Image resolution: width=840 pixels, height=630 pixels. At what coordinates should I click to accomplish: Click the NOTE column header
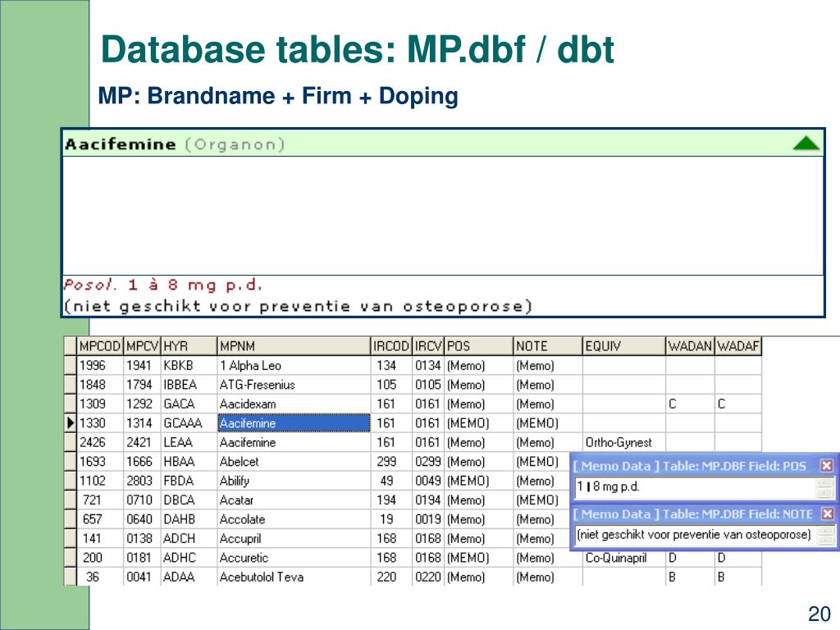point(547,346)
